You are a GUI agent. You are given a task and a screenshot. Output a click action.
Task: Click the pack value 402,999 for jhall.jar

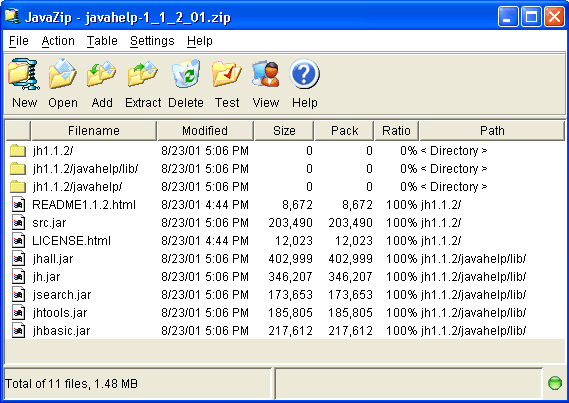[x=351, y=259]
